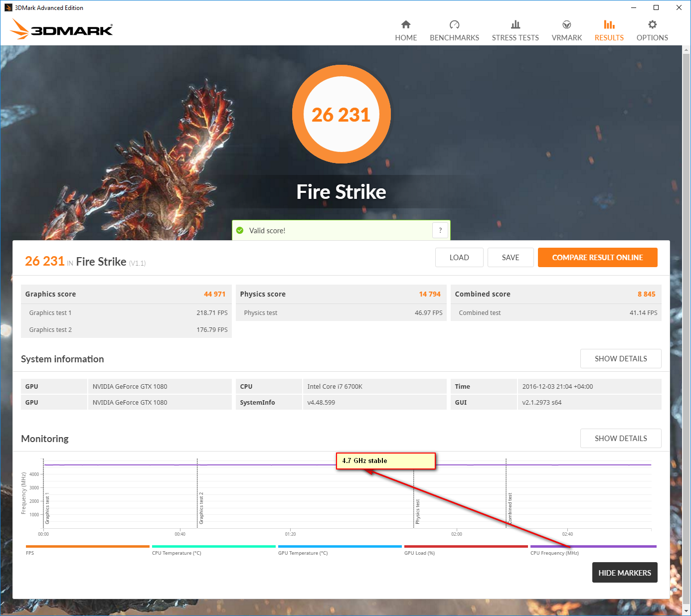Click Physics test 46.97 FPS value
Image resolution: width=691 pixels, height=616 pixels.
tap(429, 313)
